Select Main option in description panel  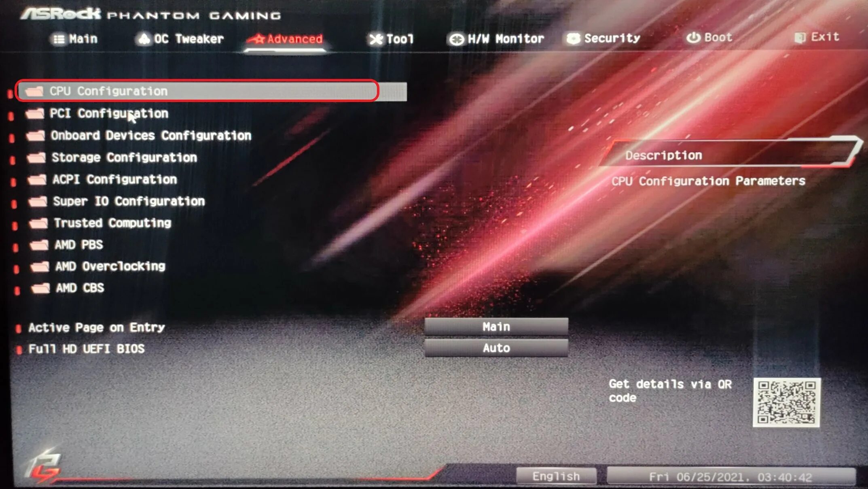click(x=497, y=325)
